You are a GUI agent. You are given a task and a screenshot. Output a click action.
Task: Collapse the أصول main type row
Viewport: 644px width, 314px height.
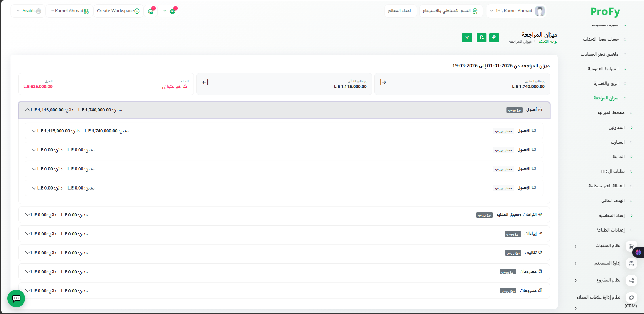(x=284, y=110)
